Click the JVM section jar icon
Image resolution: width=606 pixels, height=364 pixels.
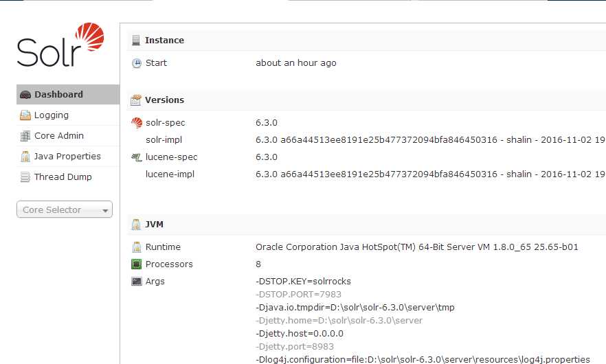tap(135, 225)
